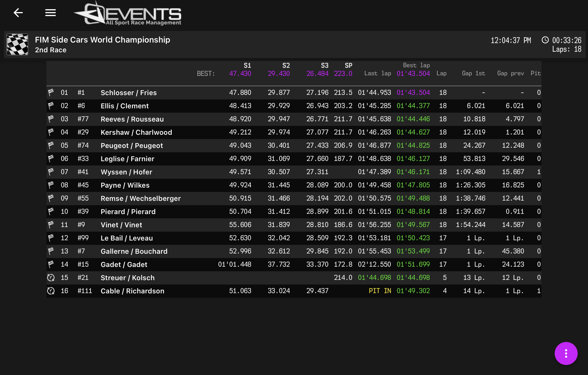Click the best S2 time 29.430
The width and height of the screenshot is (588, 375).
279,73
